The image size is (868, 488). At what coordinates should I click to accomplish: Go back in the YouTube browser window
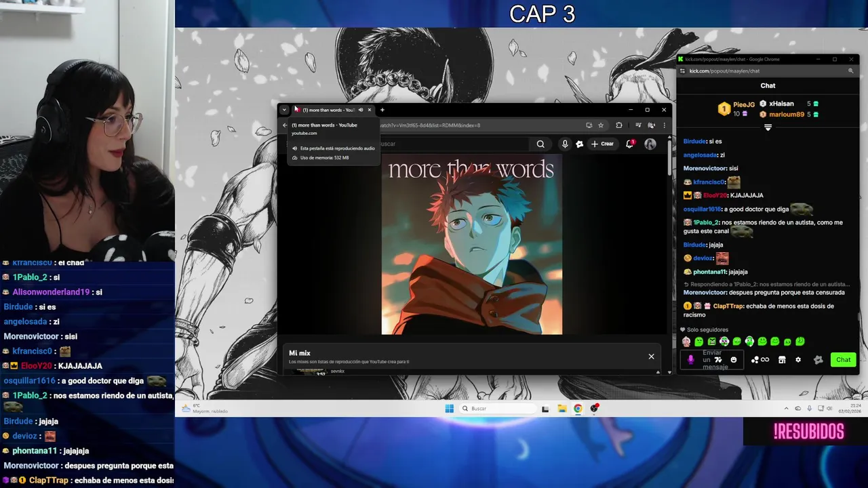pos(285,125)
